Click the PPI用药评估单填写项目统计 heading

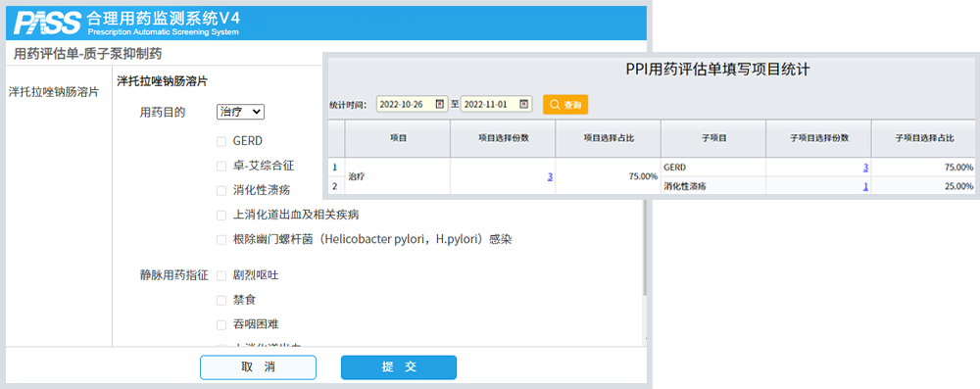coord(717,70)
